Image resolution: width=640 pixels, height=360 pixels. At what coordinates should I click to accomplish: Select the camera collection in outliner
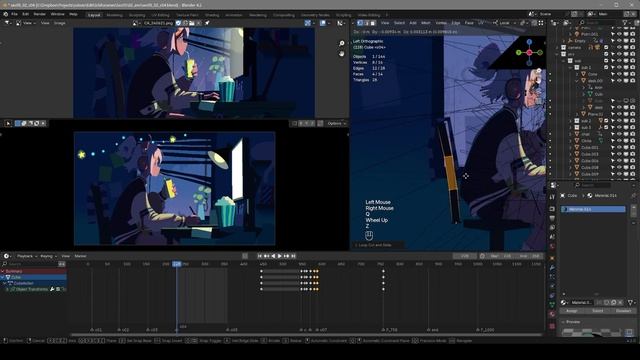pos(574,47)
